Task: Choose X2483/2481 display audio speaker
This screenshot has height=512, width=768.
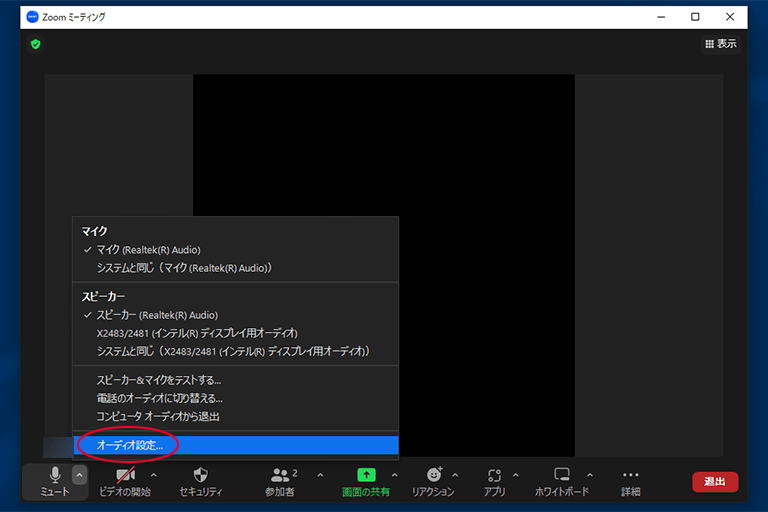Action: 197,332
